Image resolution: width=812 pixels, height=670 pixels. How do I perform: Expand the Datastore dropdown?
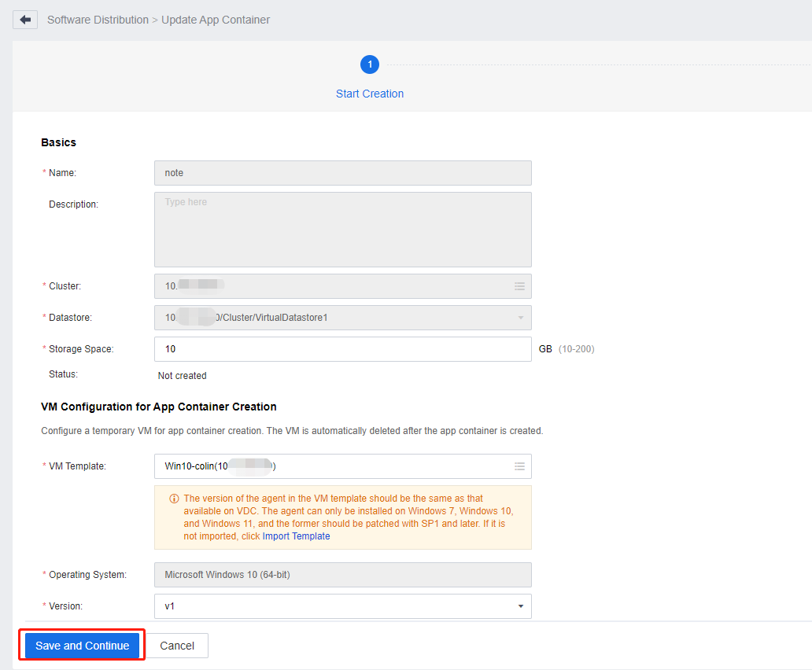(x=520, y=318)
